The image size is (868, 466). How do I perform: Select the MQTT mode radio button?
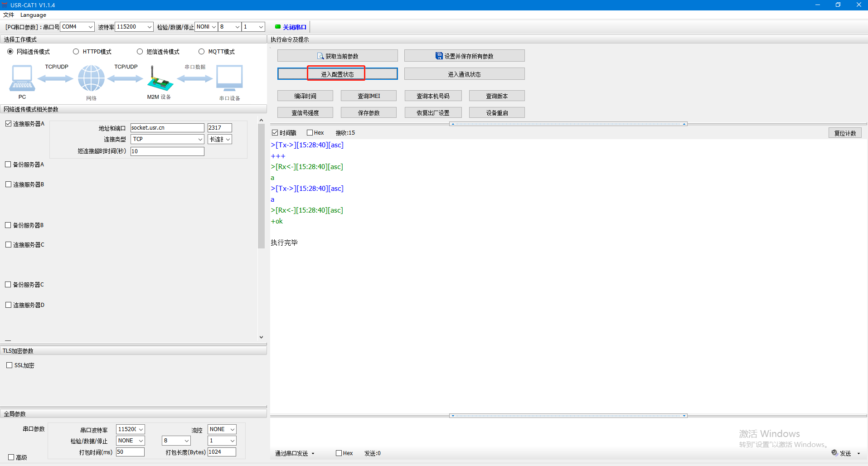click(x=202, y=52)
